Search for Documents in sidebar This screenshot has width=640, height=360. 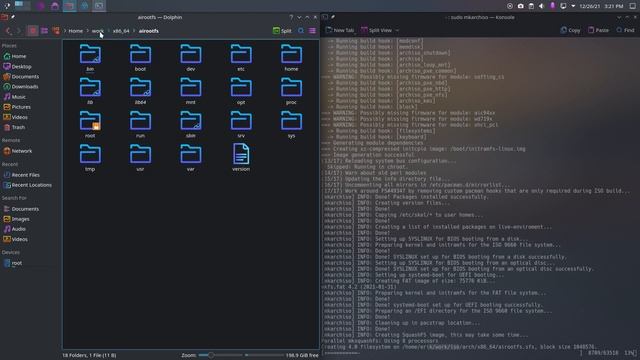click(21, 209)
